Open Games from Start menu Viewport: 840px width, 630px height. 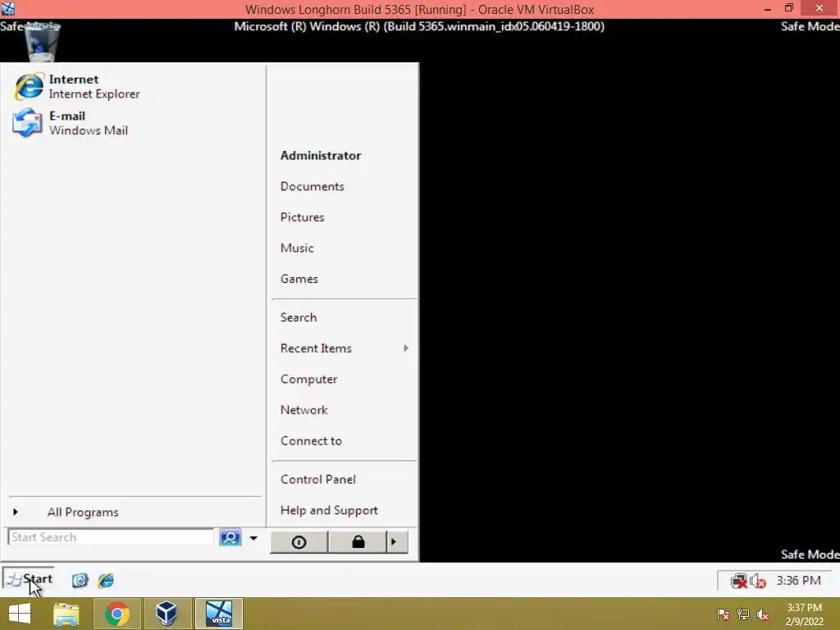299,279
